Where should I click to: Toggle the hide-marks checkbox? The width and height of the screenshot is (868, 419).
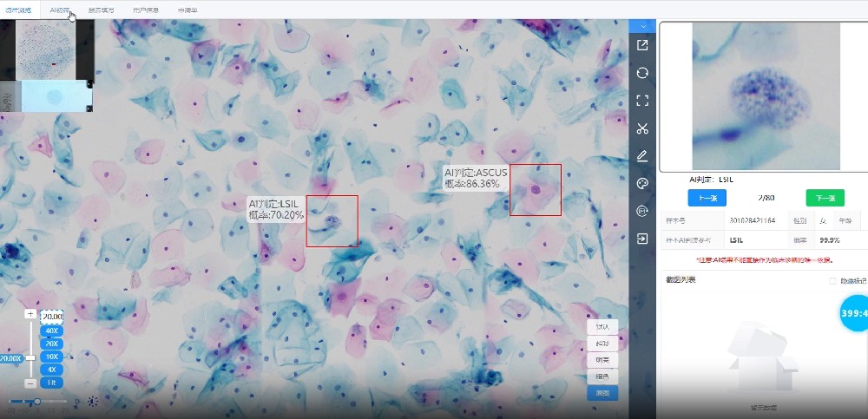(832, 281)
